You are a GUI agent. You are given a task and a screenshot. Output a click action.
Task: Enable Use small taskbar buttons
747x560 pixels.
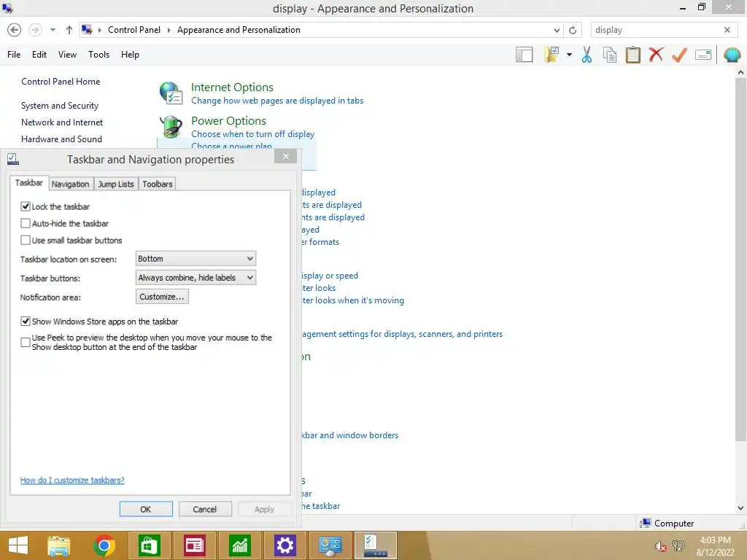(x=26, y=241)
